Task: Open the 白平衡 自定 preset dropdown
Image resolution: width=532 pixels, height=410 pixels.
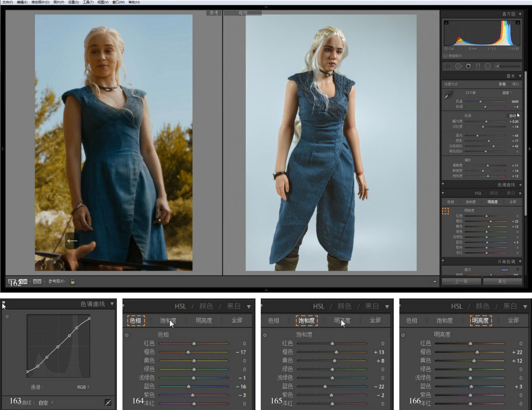Action: [507, 93]
